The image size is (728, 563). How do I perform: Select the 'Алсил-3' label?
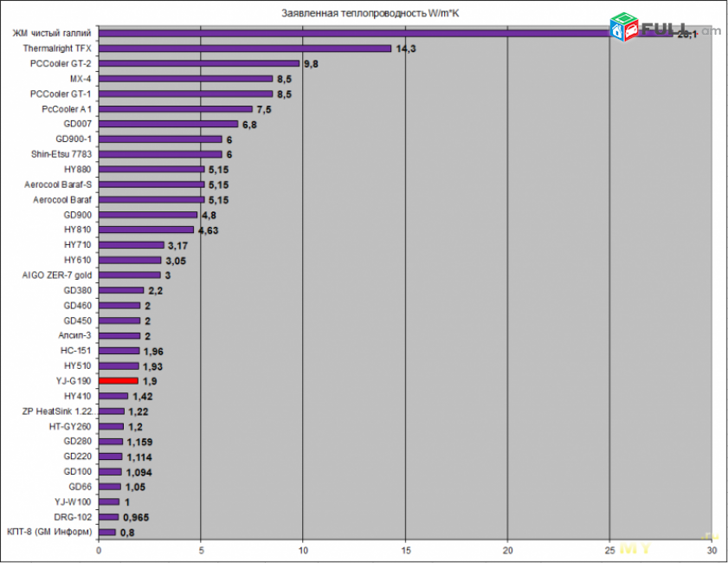point(74,335)
